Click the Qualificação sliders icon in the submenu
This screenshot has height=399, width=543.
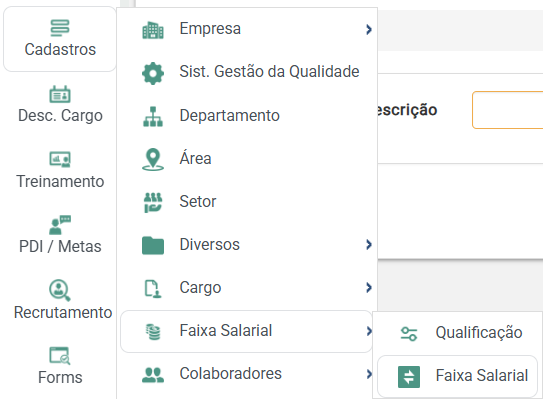409,334
